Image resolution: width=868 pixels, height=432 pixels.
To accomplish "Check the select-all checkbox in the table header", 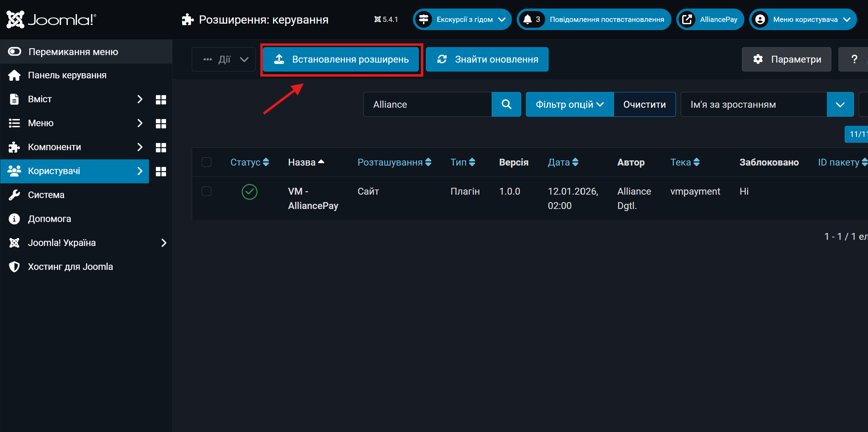I will [206, 162].
